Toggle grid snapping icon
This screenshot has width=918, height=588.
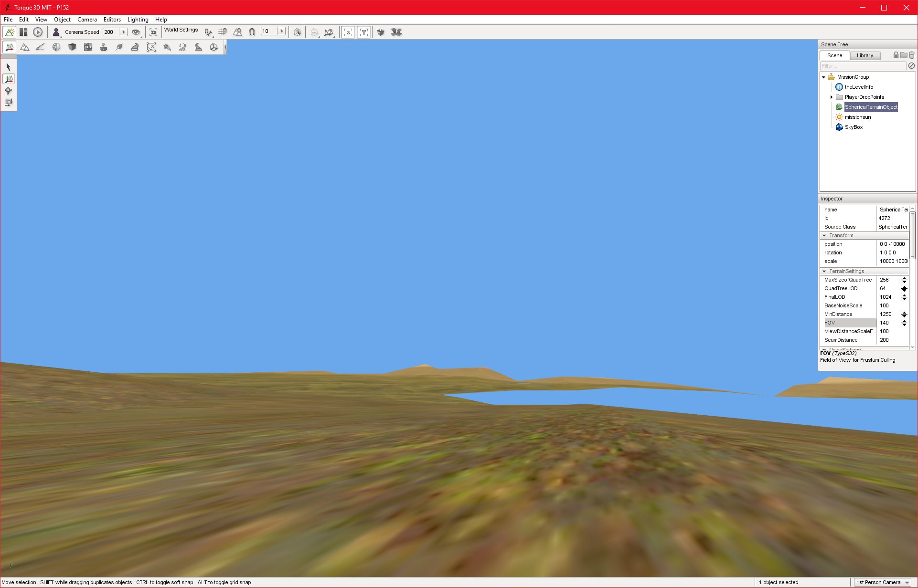[223, 32]
